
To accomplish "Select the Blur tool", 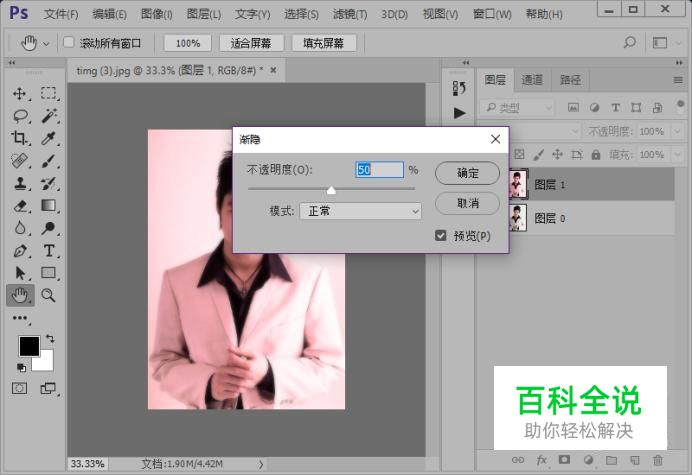I will (19, 228).
